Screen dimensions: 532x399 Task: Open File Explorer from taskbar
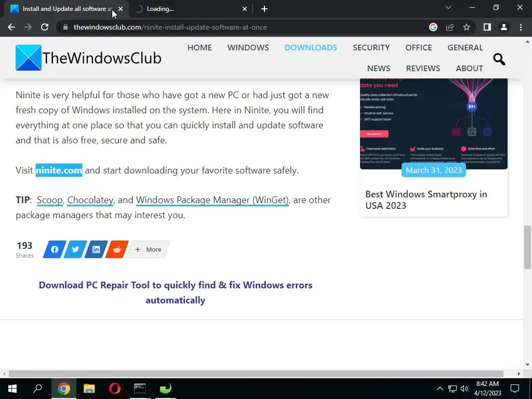coord(89,389)
